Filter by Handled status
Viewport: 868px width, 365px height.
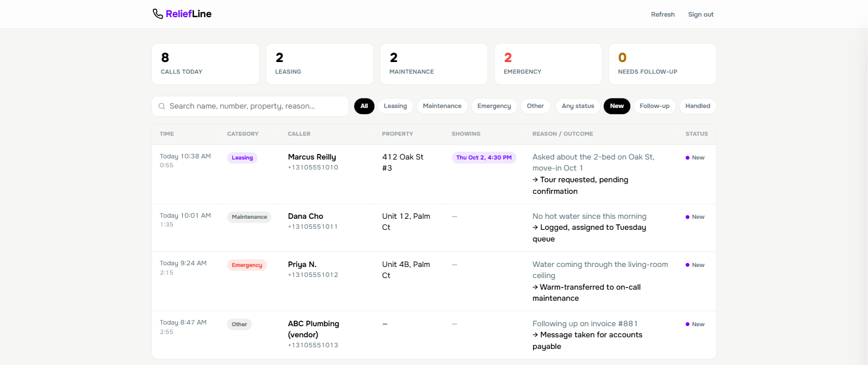coord(697,106)
